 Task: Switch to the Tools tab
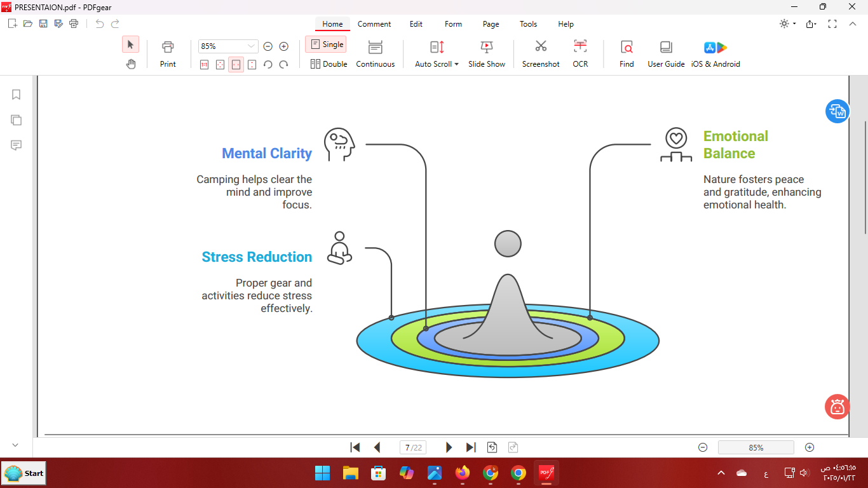pos(528,24)
